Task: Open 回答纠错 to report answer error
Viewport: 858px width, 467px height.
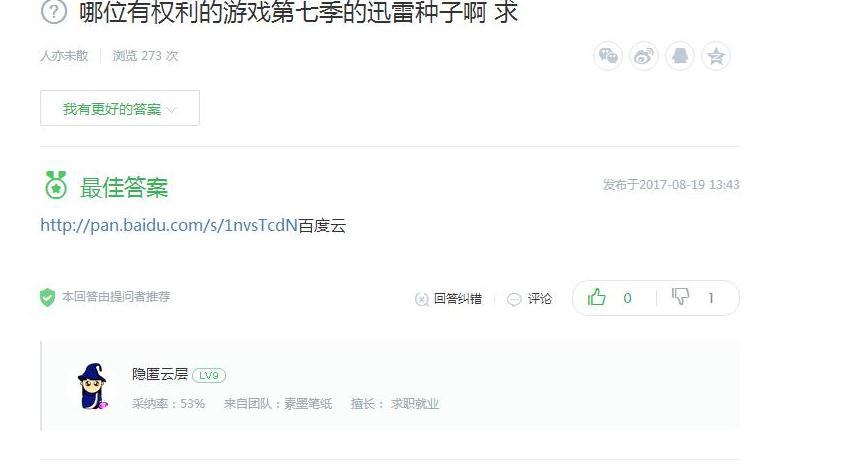Action: coord(457,298)
